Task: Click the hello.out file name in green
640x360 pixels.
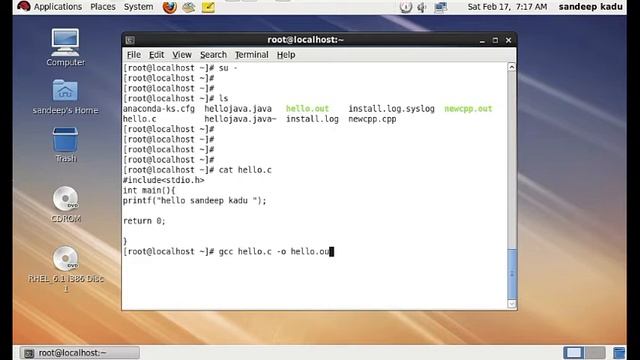Action: 307,109
